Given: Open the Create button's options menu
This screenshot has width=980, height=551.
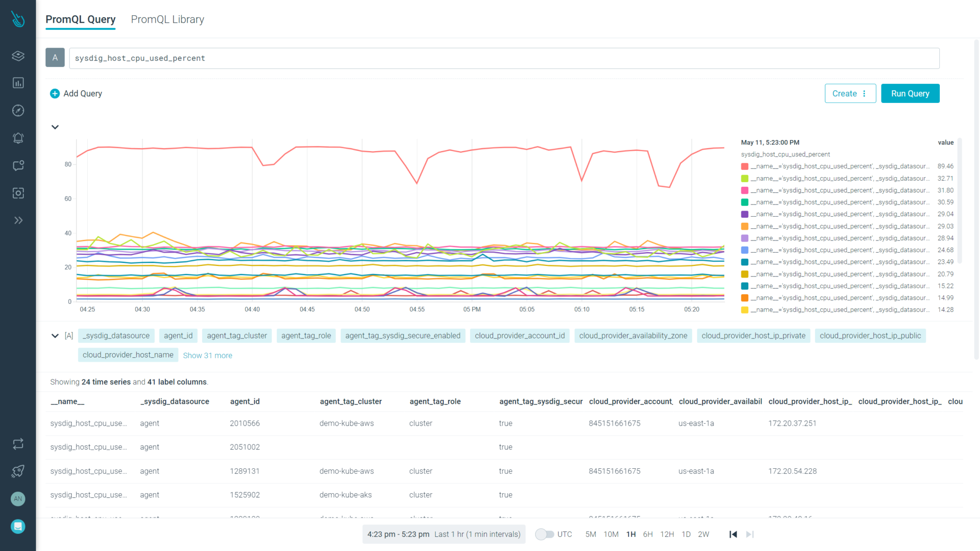Looking at the screenshot, I should pyautogui.click(x=865, y=93).
